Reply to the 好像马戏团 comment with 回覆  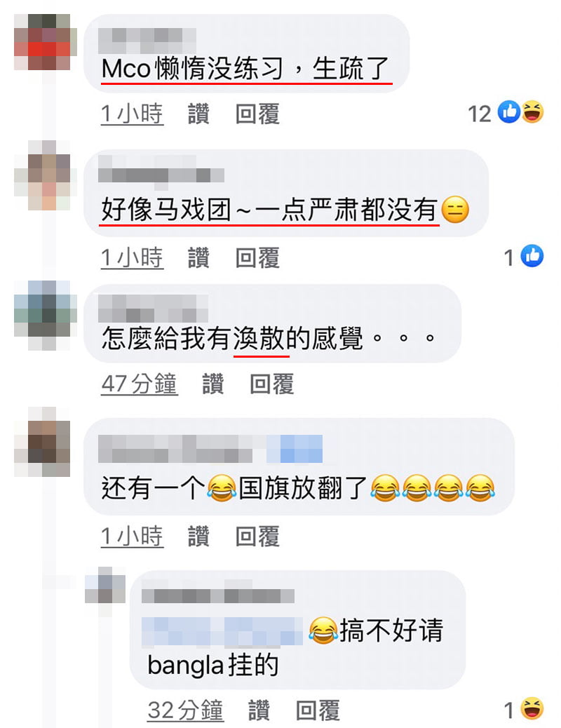(258, 257)
